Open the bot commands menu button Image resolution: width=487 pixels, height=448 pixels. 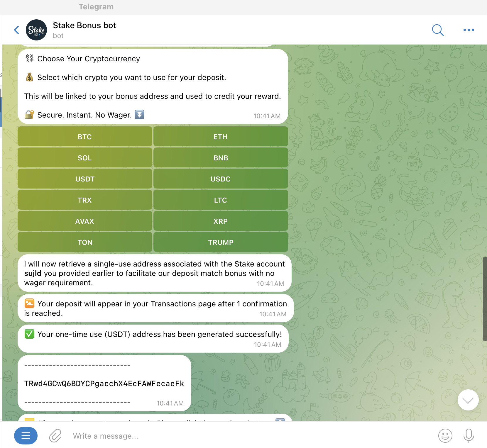coord(26,436)
